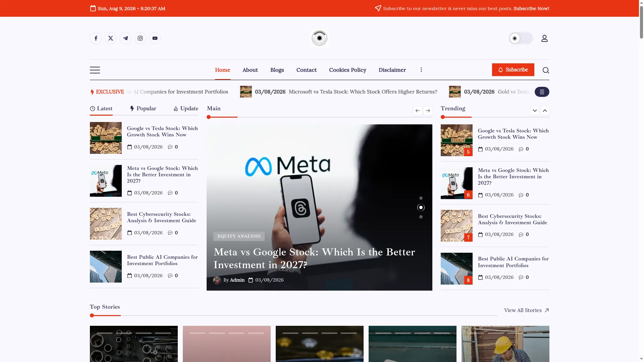The image size is (644, 362).
Task: Open the Home menu item
Action: (x=223, y=70)
